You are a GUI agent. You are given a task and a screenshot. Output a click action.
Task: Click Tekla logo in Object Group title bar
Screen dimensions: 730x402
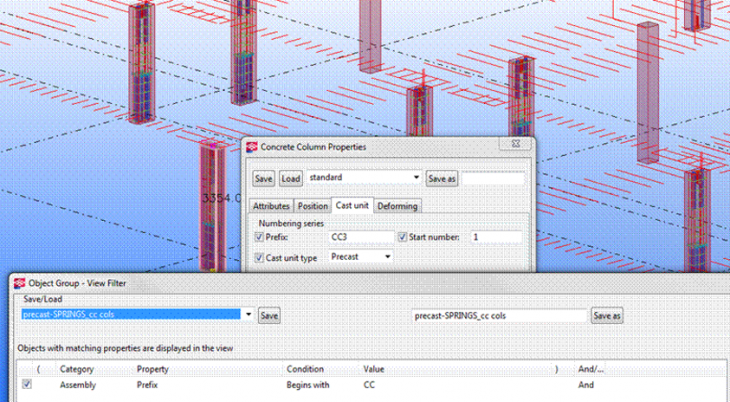tap(19, 283)
